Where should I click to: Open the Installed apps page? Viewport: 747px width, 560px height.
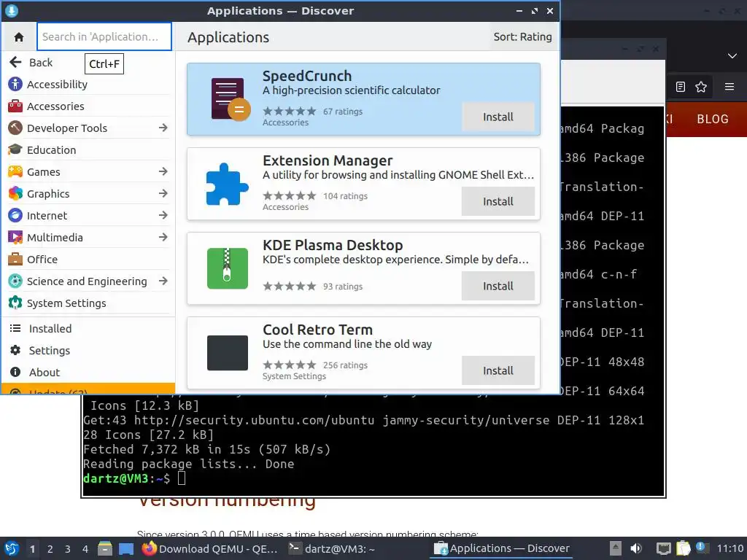(88, 329)
